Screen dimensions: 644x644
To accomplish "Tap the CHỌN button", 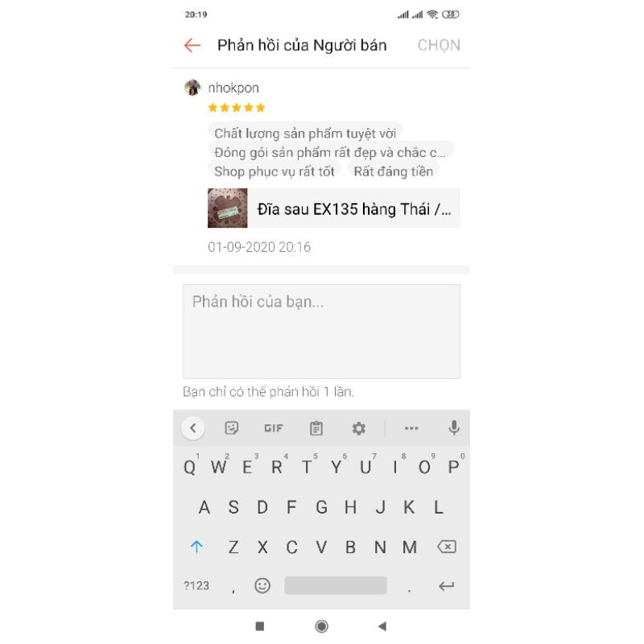I will click(439, 45).
